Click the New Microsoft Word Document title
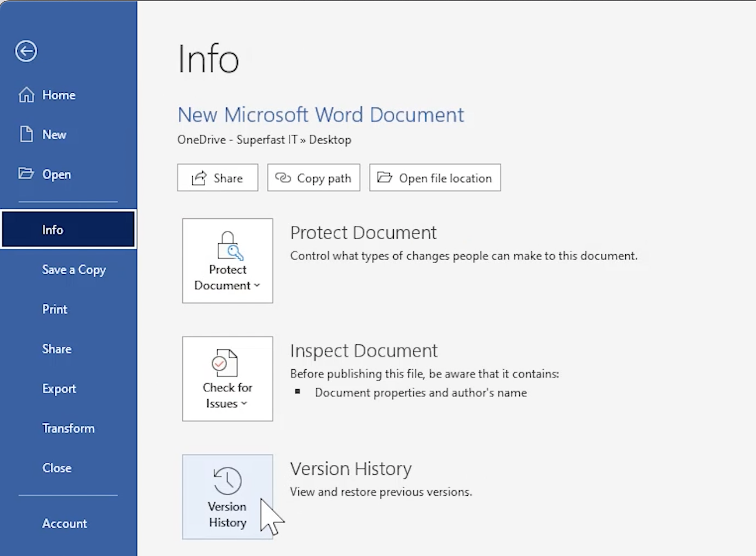The width and height of the screenshot is (756, 556). (x=321, y=115)
